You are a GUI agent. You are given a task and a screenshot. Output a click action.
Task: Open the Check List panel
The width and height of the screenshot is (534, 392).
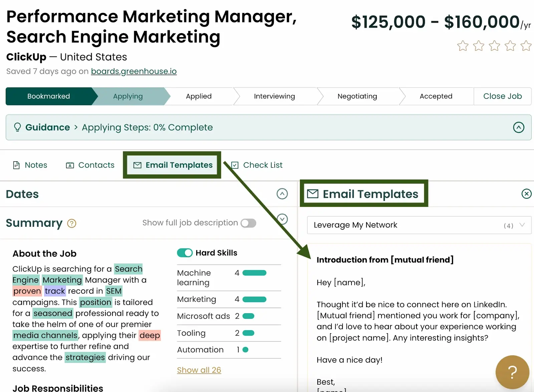pyautogui.click(x=256, y=165)
